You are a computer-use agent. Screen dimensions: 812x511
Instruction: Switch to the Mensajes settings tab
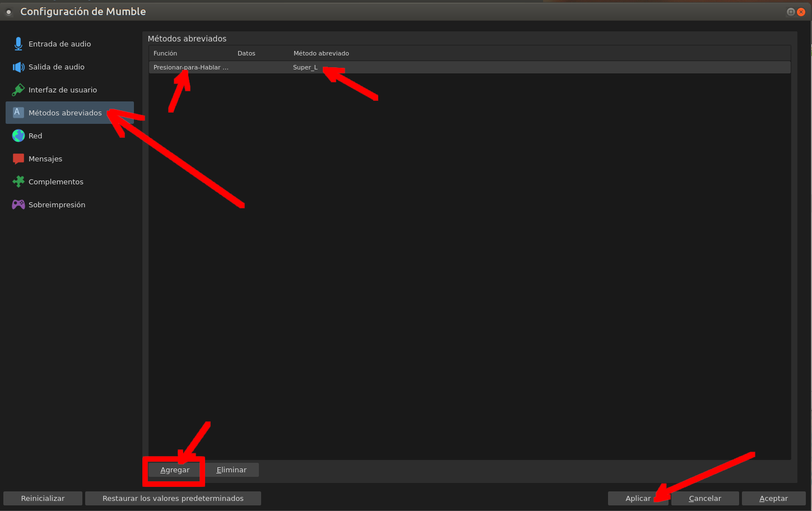[45, 159]
